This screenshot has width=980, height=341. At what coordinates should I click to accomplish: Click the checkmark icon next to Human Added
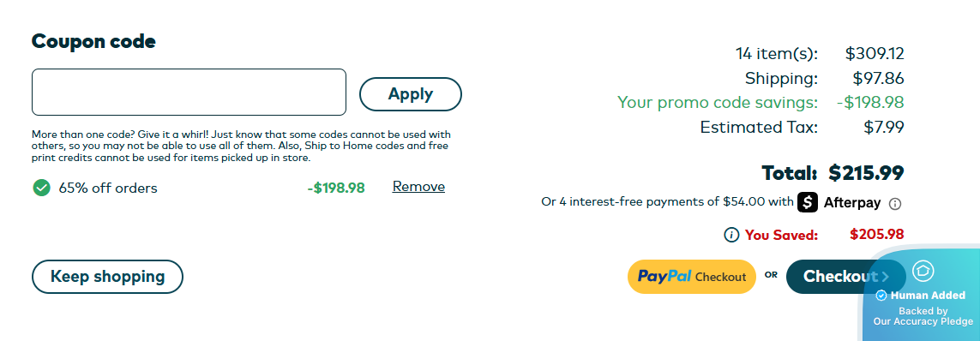(x=881, y=296)
